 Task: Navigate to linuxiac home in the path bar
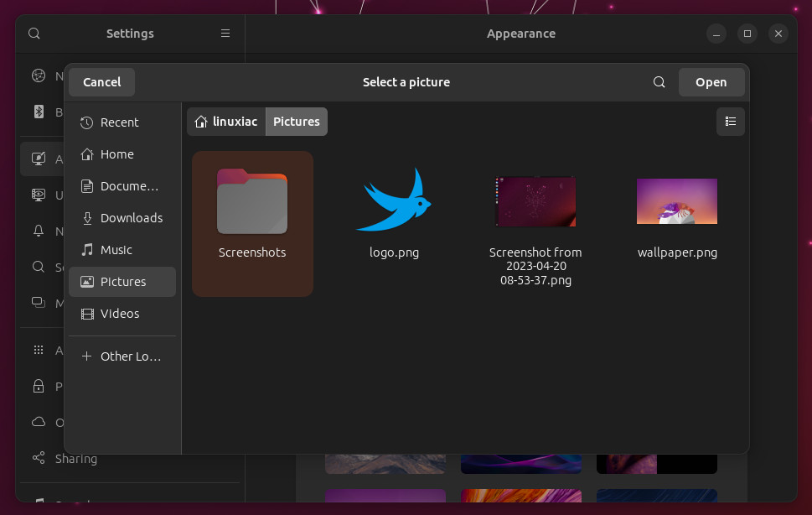[x=226, y=122]
